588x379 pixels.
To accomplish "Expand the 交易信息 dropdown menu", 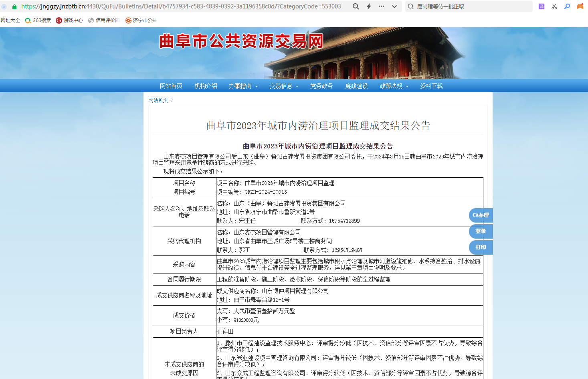I will point(284,86).
